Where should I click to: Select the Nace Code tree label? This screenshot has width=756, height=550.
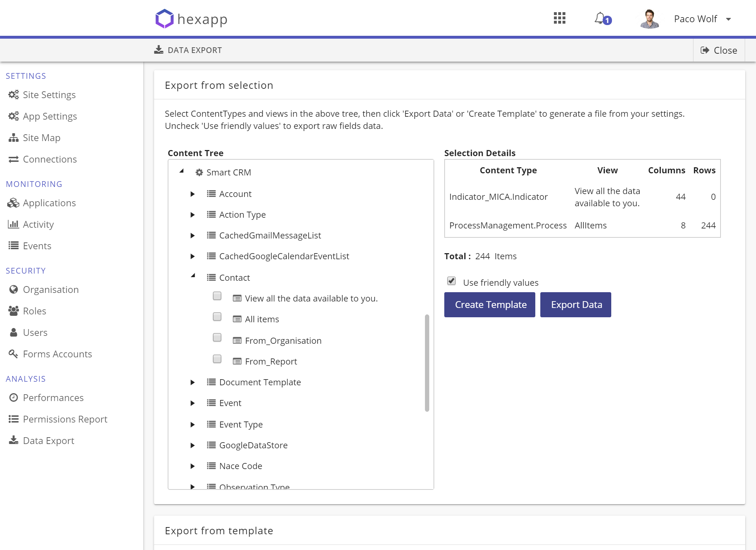(x=241, y=466)
